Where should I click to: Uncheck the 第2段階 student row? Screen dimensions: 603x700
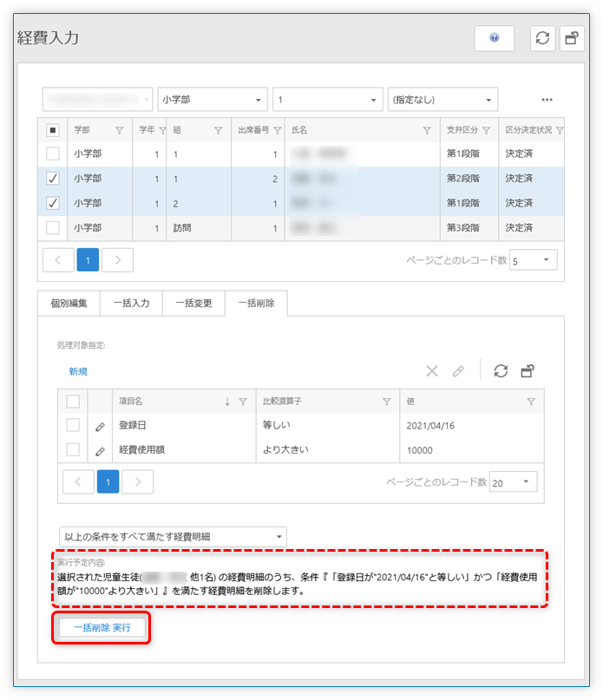(53, 179)
